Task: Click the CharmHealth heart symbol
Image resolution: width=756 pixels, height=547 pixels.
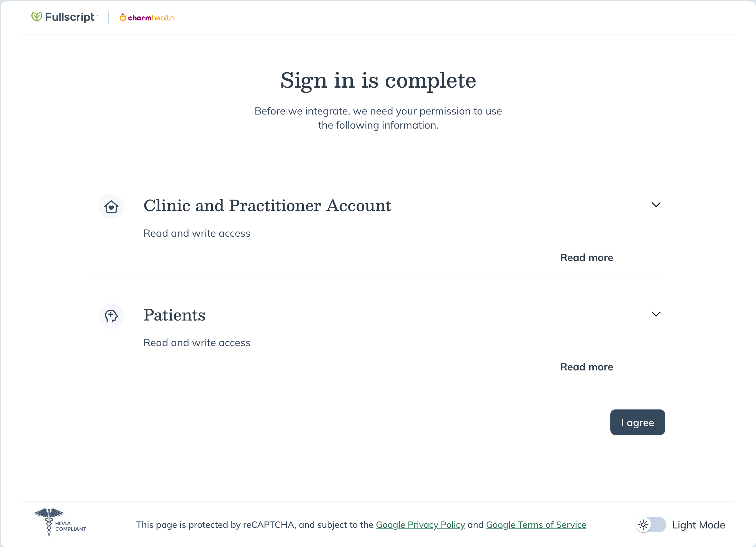Action: pyautogui.click(x=123, y=18)
